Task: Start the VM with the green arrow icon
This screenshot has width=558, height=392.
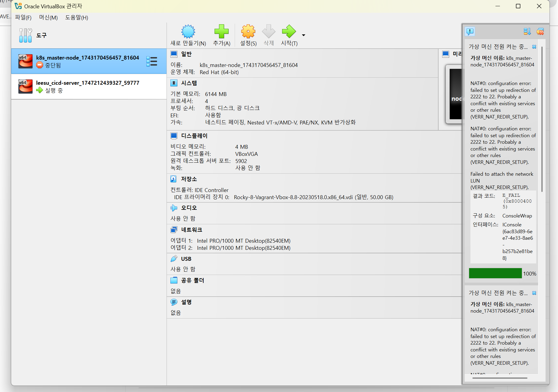Action: coord(289,31)
